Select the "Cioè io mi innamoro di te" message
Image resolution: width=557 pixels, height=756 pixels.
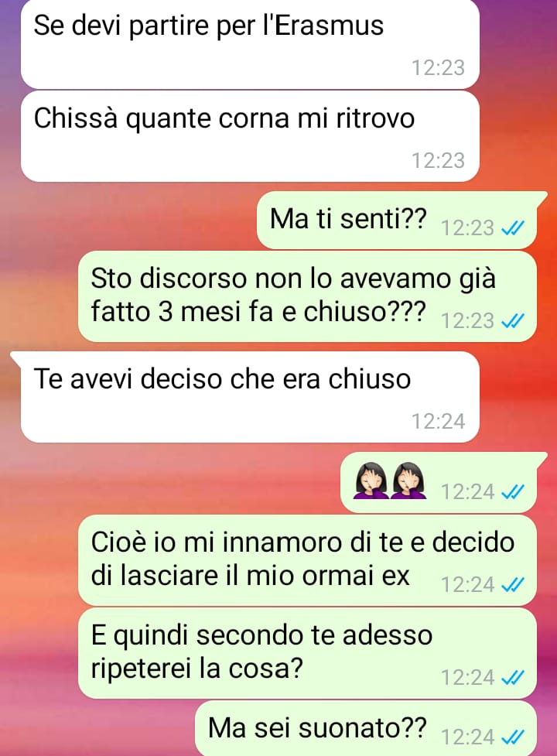click(307, 559)
